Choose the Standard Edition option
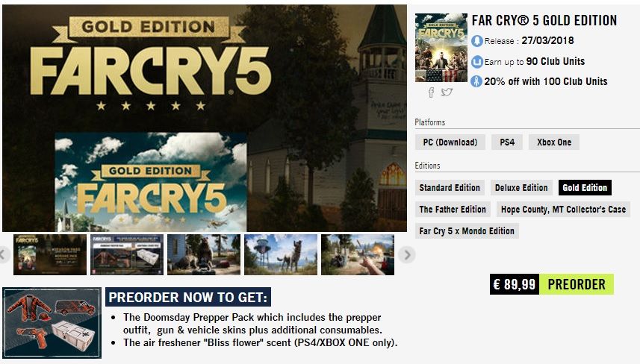The image size is (640, 364). (x=450, y=187)
